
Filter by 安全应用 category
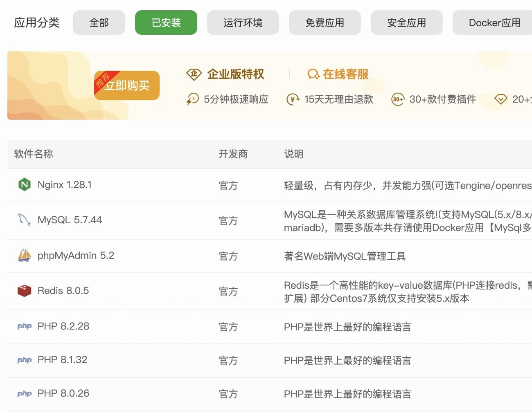tap(407, 22)
